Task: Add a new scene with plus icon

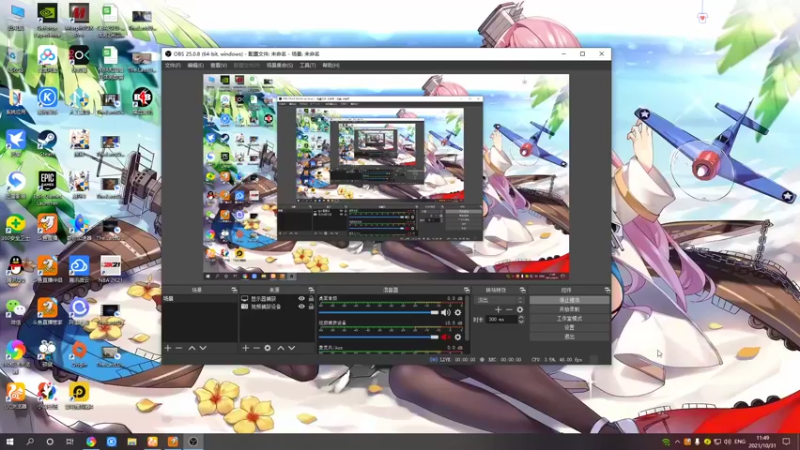Action: pyautogui.click(x=168, y=348)
